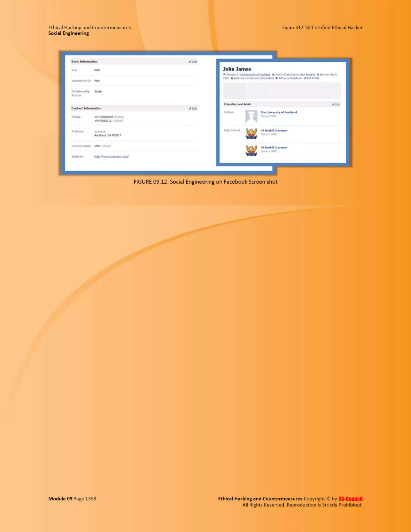Screen dimensions: 411x532
Task: Open the juggyboy.com website link
Action: [x=111, y=157]
